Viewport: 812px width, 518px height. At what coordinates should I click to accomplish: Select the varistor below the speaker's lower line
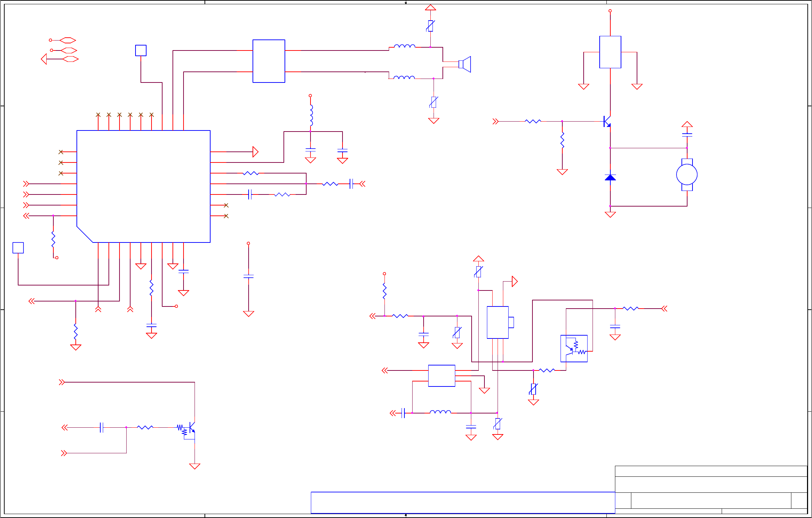(x=434, y=102)
